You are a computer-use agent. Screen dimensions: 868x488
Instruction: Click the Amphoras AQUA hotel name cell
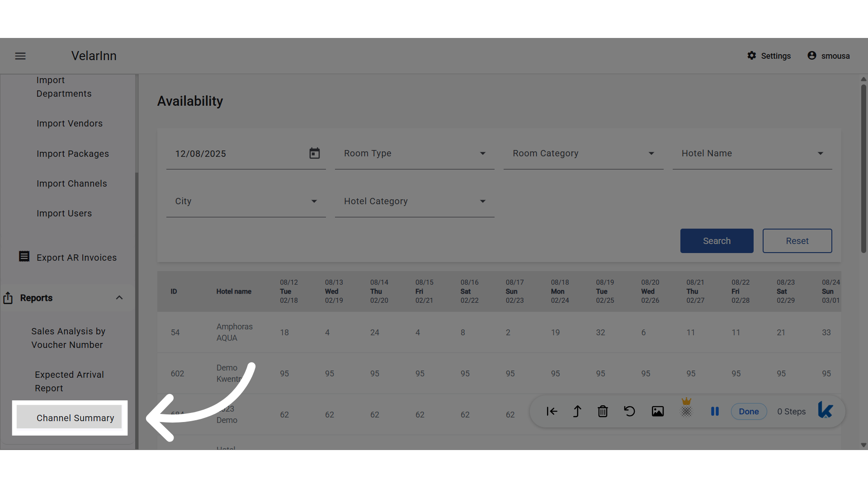[235, 332]
